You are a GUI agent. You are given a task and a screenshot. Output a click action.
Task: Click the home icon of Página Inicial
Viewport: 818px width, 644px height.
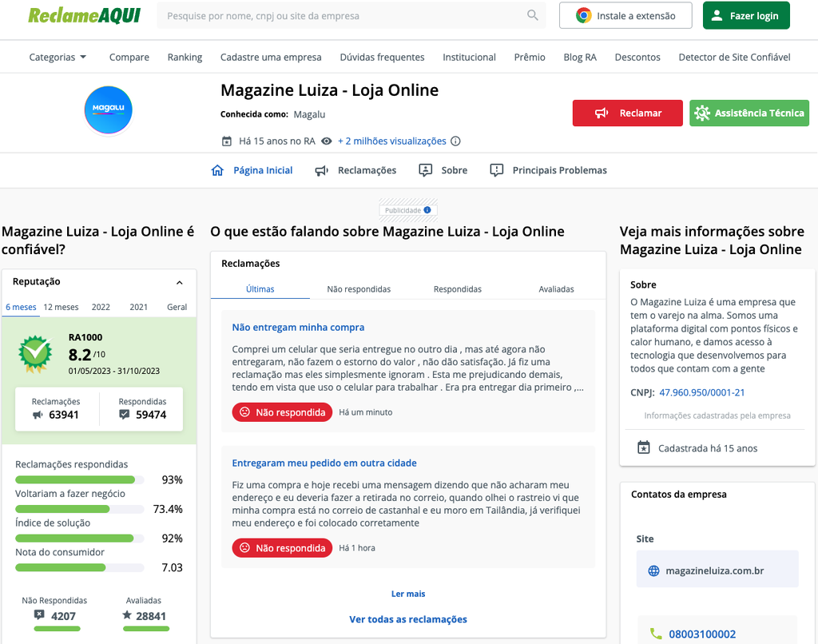click(x=217, y=170)
